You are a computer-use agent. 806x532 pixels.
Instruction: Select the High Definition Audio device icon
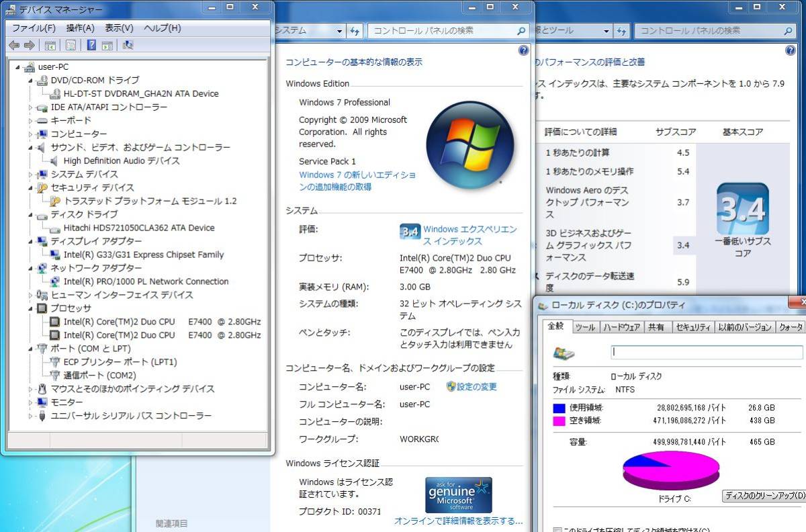pyautogui.click(x=55, y=161)
